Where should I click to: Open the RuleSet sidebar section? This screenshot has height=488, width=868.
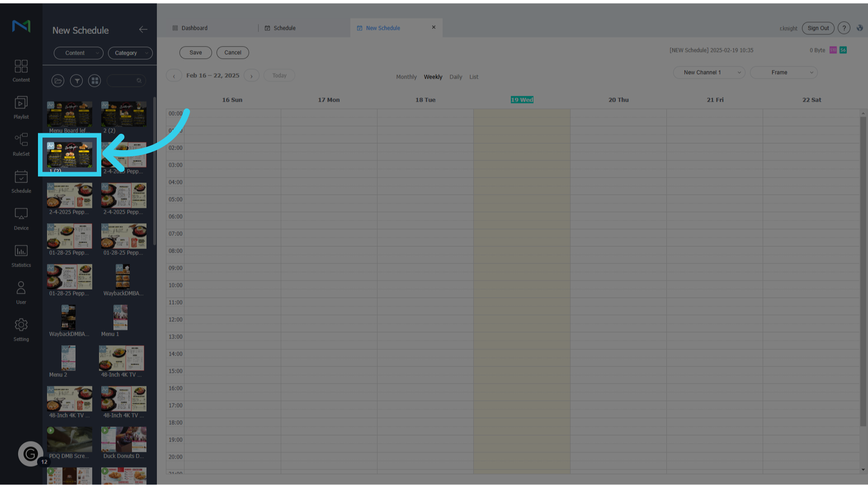pyautogui.click(x=21, y=144)
